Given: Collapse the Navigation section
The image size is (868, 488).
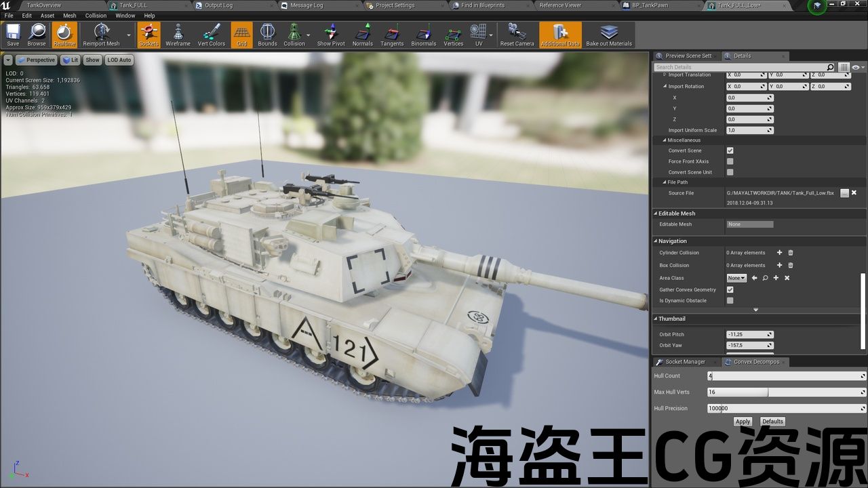Looking at the screenshot, I should pyautogui.click(x=656, y=241).
